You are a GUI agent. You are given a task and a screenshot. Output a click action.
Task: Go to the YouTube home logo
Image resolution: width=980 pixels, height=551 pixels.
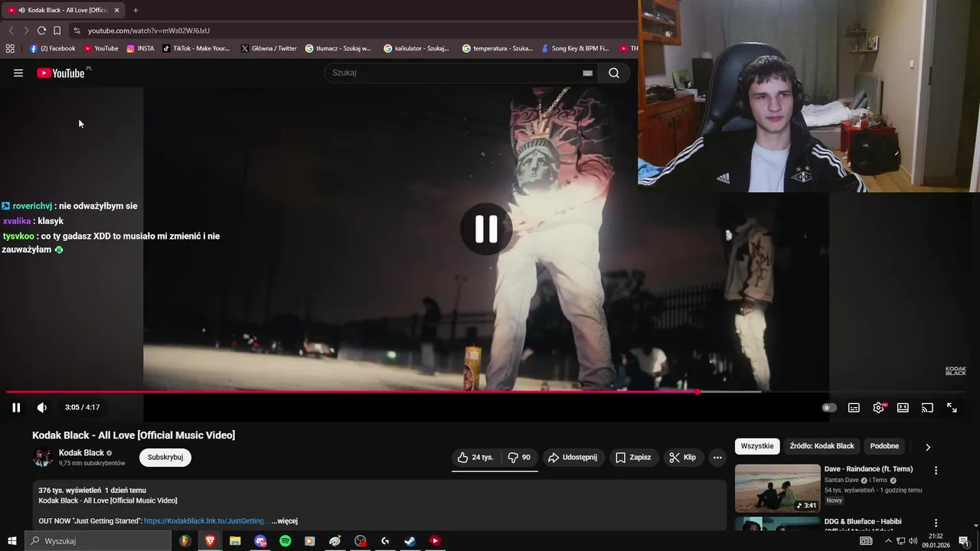60,73
